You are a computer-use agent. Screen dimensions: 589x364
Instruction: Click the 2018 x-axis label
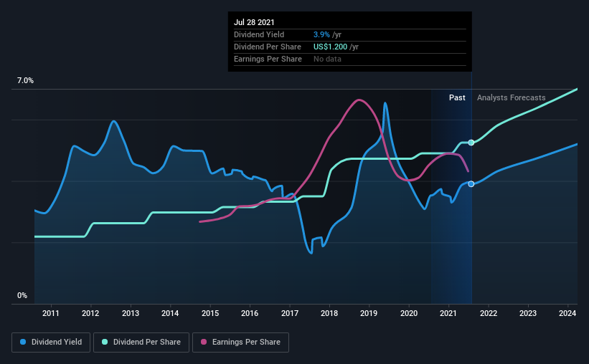point(329,313)
